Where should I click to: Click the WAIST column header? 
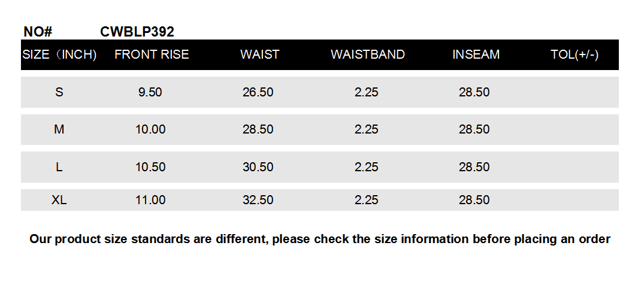click(259, 54)
